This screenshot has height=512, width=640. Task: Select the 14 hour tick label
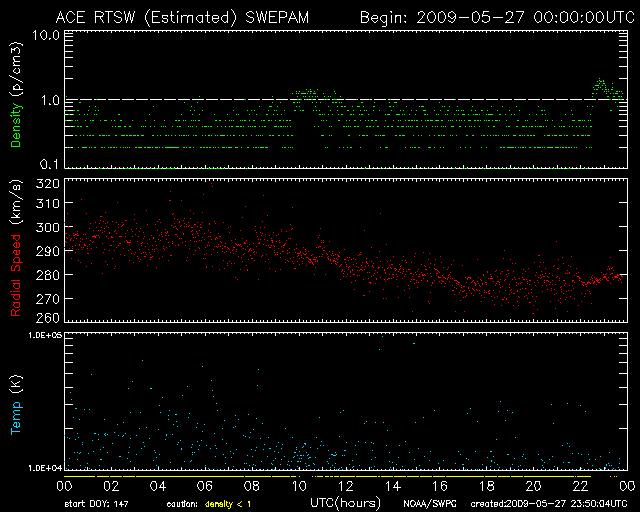[393, 486]
